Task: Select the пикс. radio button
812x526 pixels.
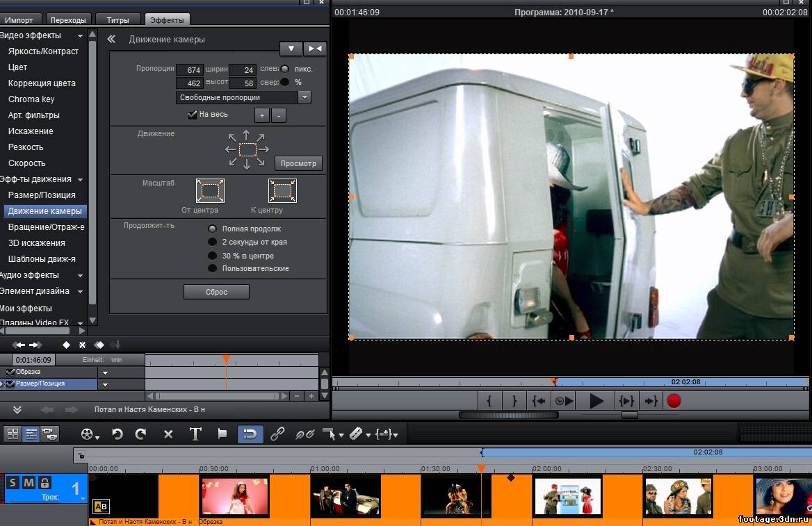Action: [285, 69]
